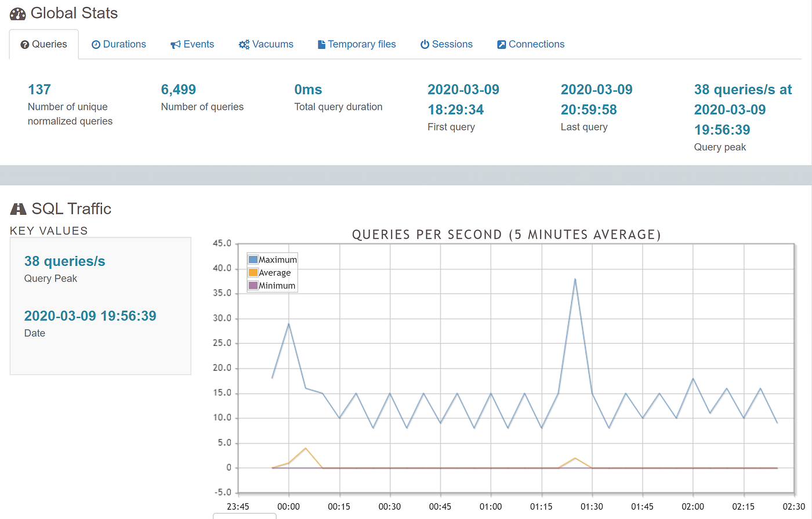Image resolution: width=812 pixels, height=519 pixels.
Task: Switch to the Sessions tab
Action: click(447, 44)
